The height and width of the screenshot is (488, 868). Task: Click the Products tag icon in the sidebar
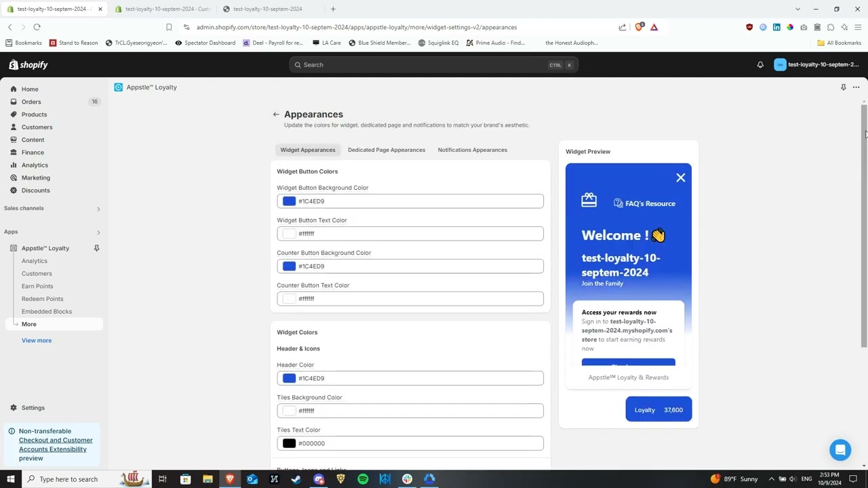14,115
